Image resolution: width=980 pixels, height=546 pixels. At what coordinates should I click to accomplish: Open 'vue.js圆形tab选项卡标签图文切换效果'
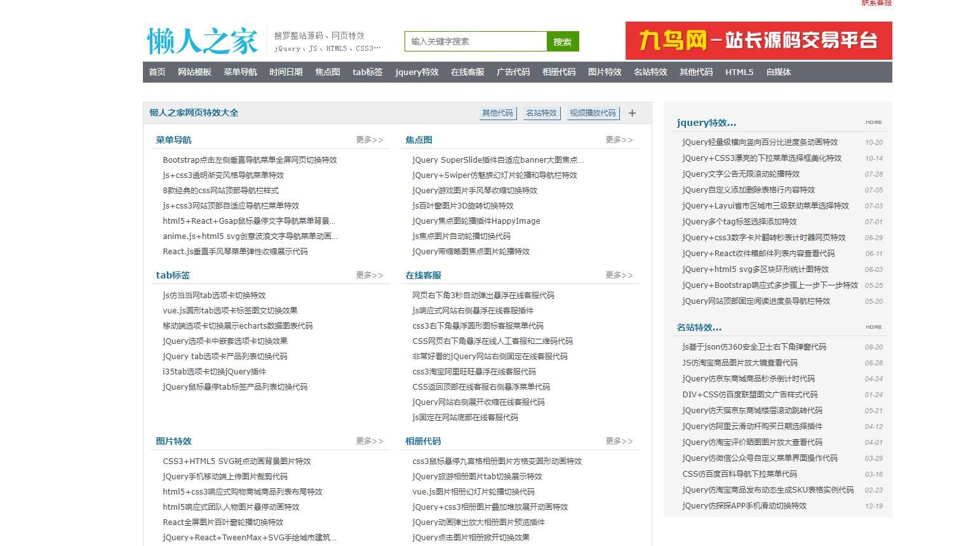pos(230,311)
